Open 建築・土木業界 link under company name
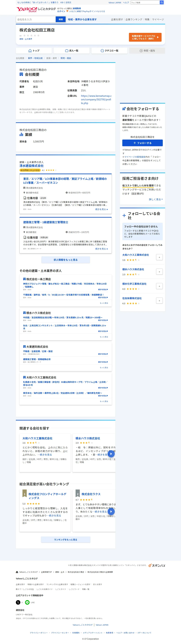 point(26,39)
